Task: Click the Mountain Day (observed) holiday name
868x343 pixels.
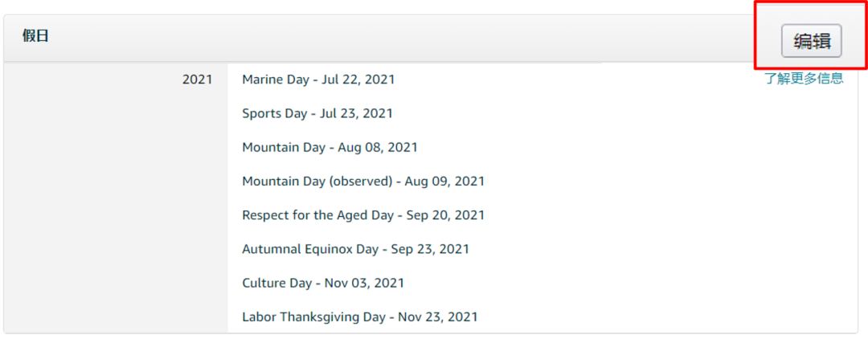Action: tap(317, 182)
